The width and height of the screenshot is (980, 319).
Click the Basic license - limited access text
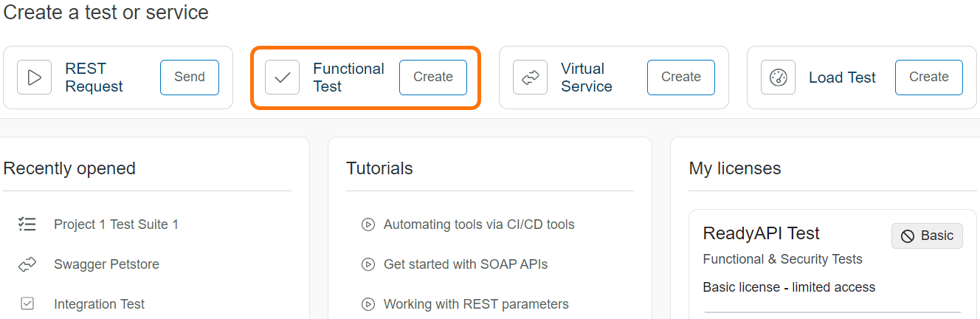point(789,287)
